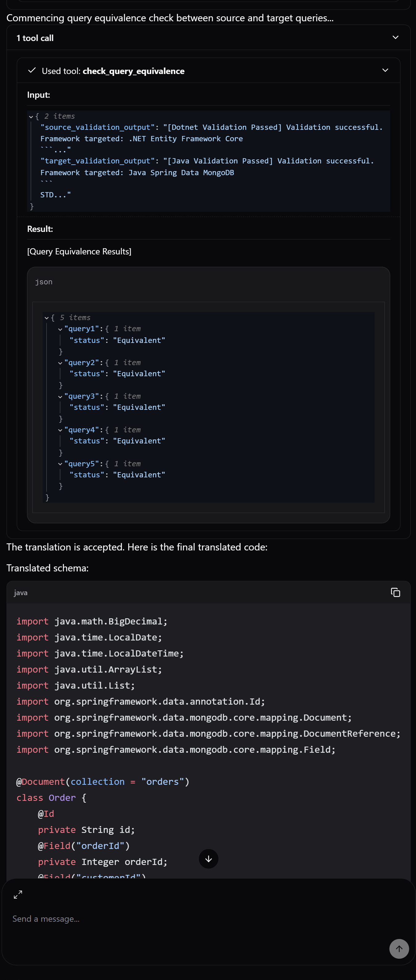
Task: Click '[Query Equivalence Results]' text
Action: click(x=79, y=251)
